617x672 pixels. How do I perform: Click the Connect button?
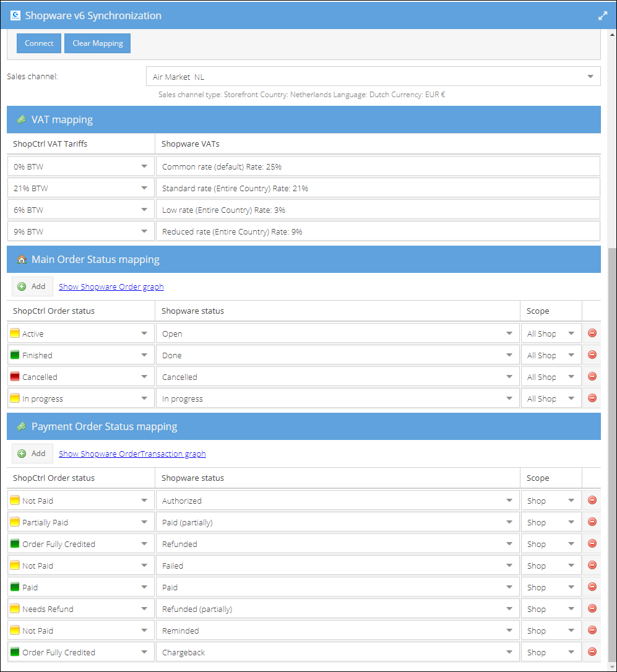[x=39, y=43]
